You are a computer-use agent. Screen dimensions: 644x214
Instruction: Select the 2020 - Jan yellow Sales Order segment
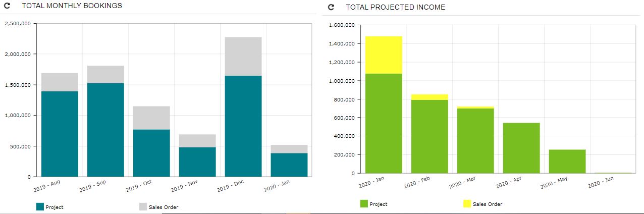pyautogui.click(x=384, y=55)
